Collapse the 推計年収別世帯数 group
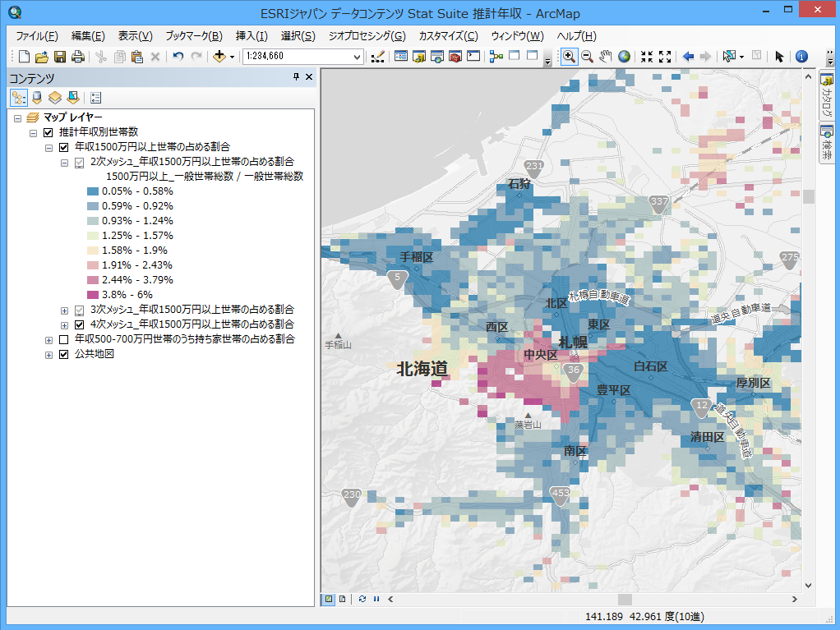840x630 pixels. click(x=33, y=133)
